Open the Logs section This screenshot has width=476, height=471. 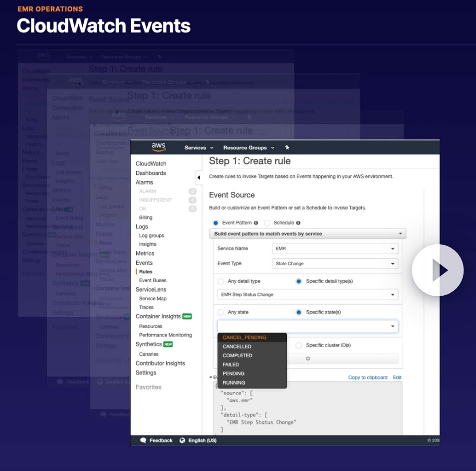click(142, 226)
